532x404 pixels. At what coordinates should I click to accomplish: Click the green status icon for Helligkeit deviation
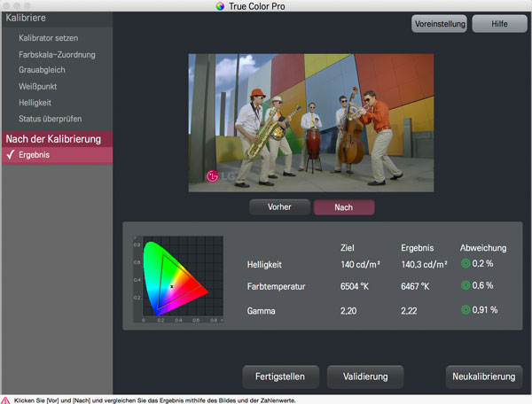[x=465, y=264]
